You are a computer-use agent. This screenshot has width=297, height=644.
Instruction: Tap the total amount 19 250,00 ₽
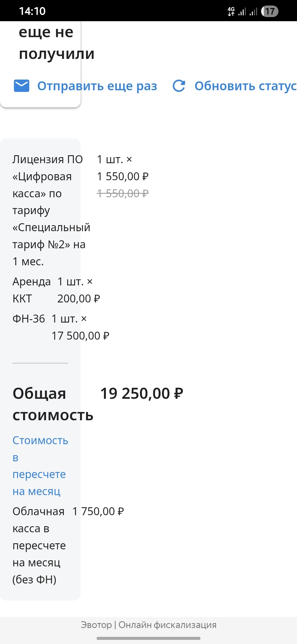142,393
